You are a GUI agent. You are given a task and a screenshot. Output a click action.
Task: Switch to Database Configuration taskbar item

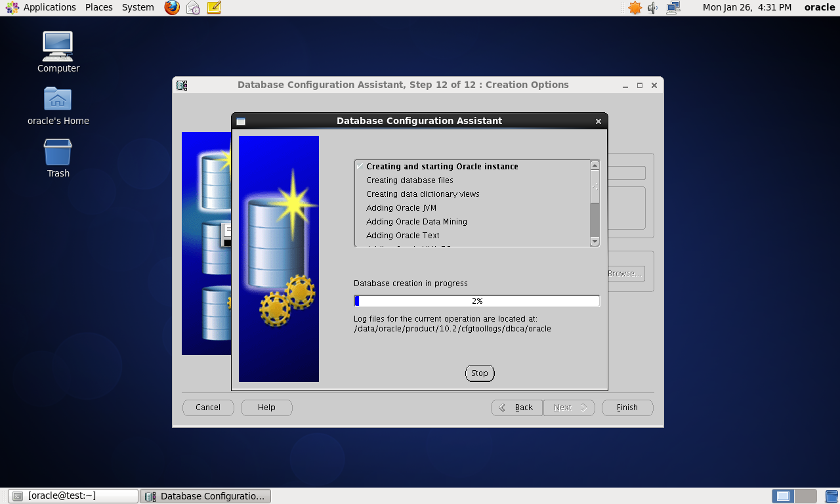pyautogui.click(x=205, y=496)
